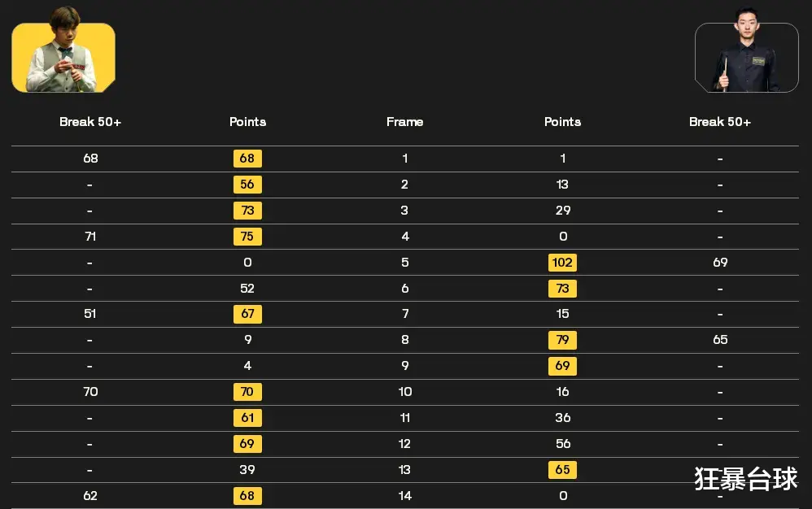Click the highlighted 75 points in frame 4

(x=247, y=237)
